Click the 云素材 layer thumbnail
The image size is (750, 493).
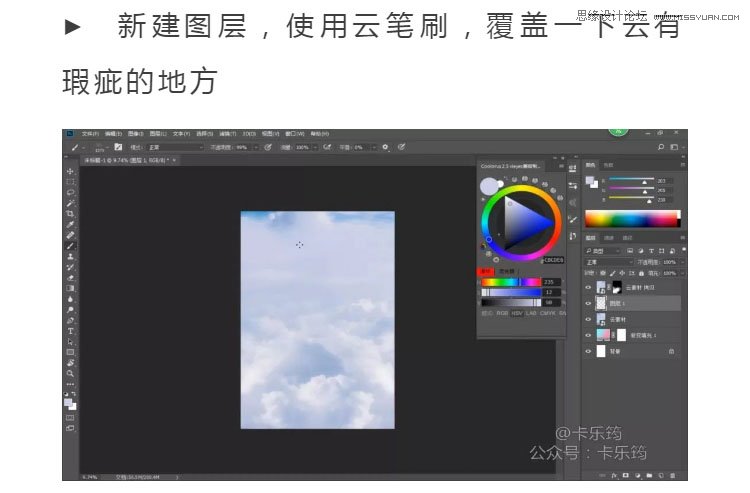[601, 318]
